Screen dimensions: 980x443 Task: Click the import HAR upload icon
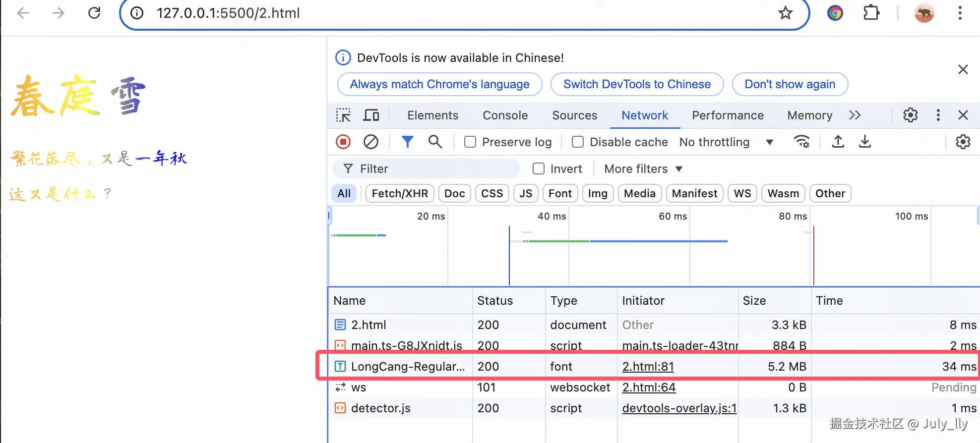(x=838, y=142)
